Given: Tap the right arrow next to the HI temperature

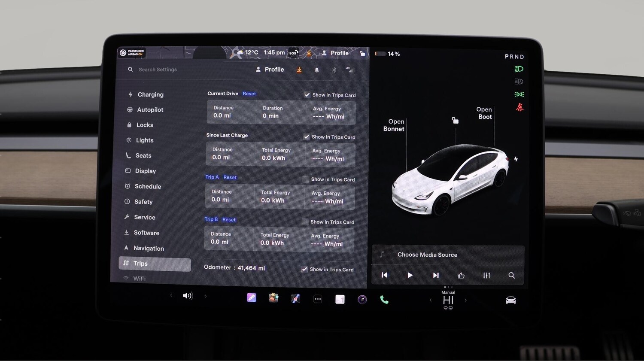Looking at the screenshot, I should (466, 300).
